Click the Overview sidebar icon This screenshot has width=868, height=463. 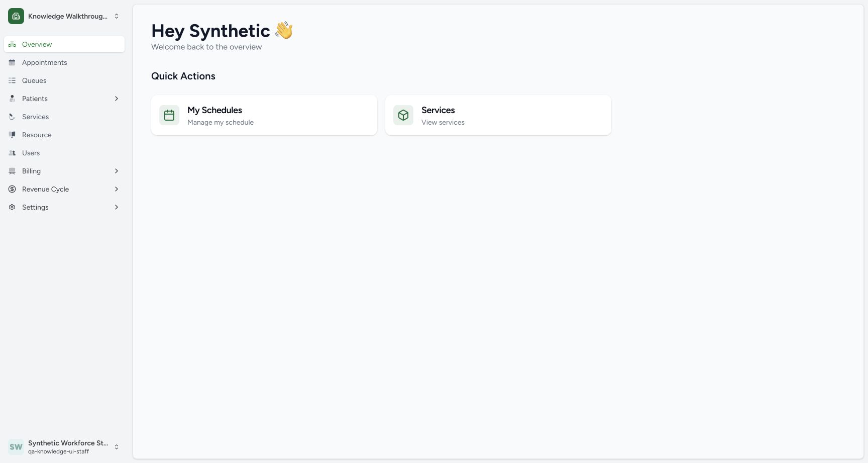[x=12, y=44]
